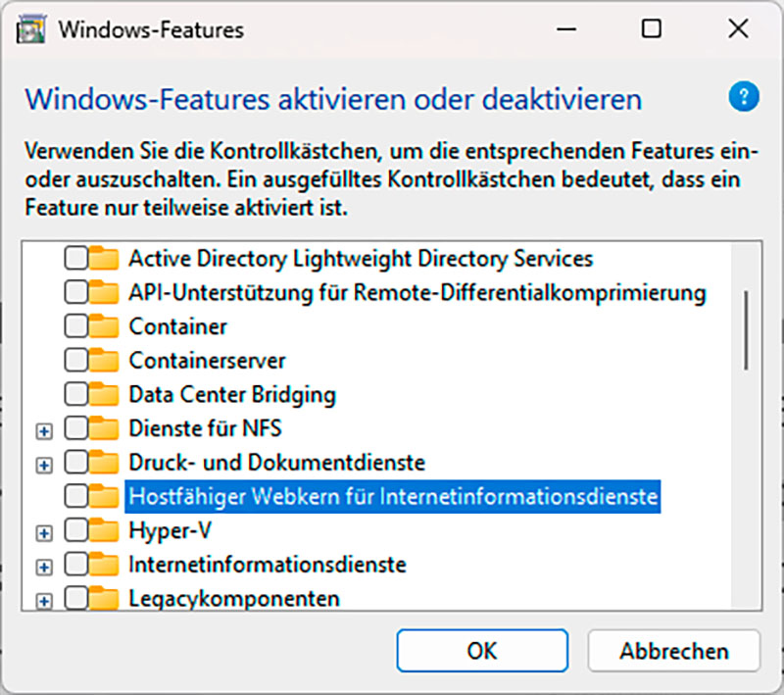Click the folder icon next to Containerserver
The image size is (784, 695).
tap(102, 360)
